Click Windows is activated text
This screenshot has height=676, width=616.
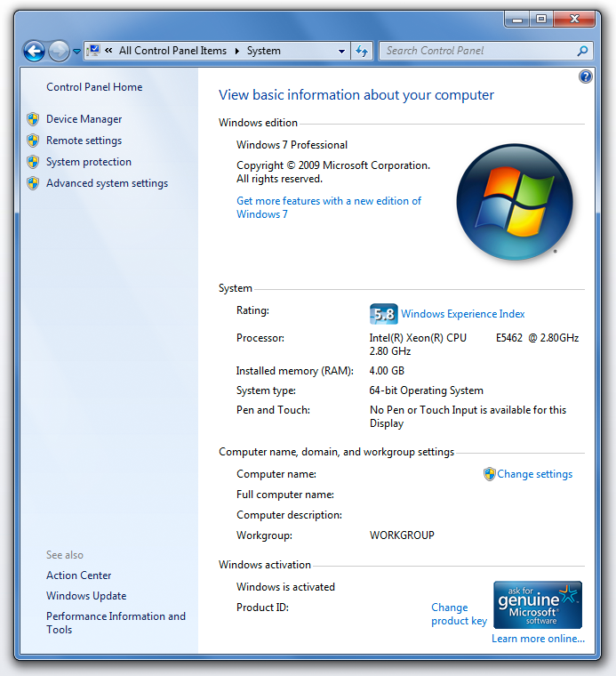(285, 587)
